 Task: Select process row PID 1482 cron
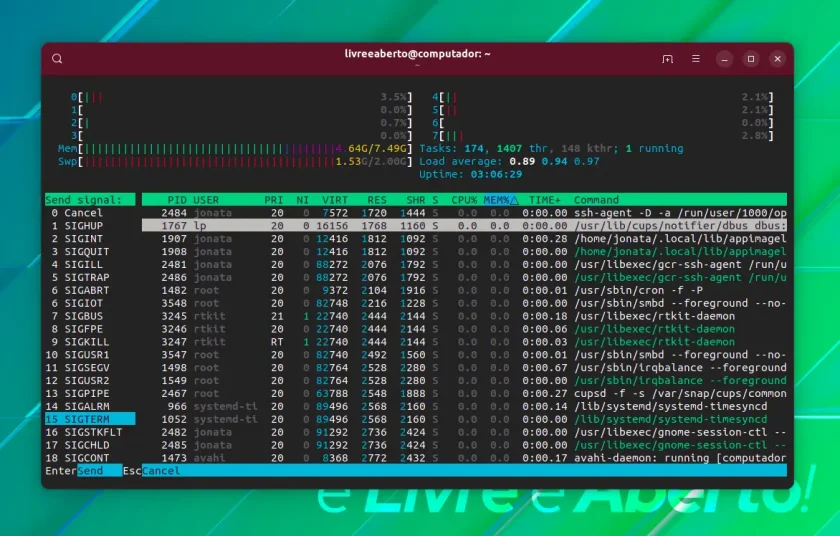[x=464, y=290]
